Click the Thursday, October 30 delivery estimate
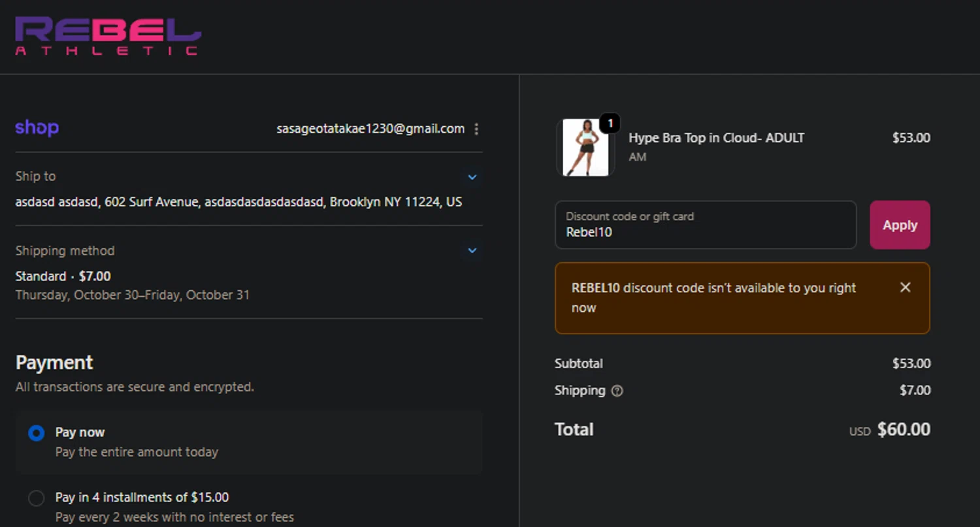 click(133, 295)
